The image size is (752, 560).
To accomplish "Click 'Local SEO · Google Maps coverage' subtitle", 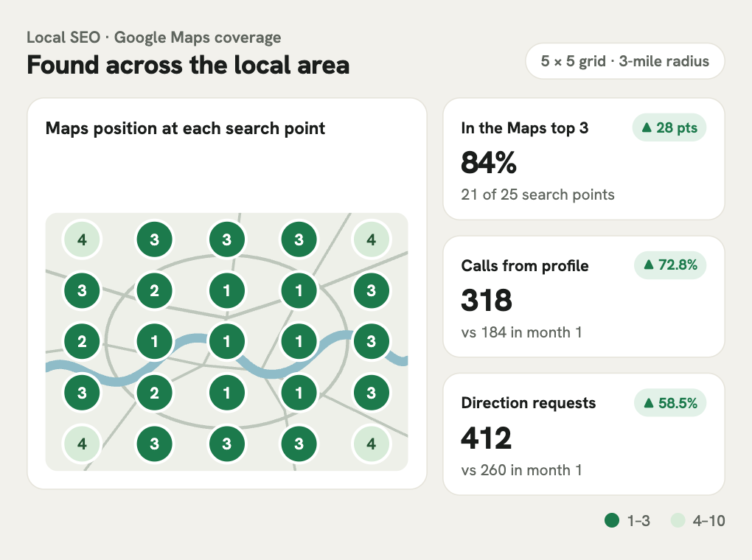I will (x=154, y=38).
